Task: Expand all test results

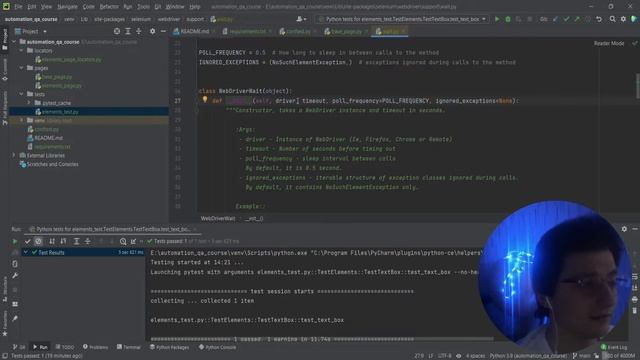Action: coord(76,241)
